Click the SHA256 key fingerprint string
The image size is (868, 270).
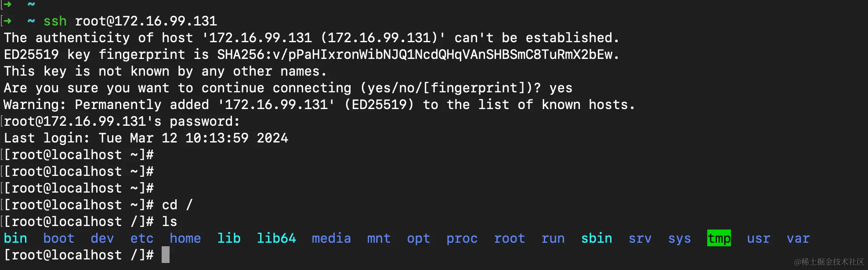pos(417,55)
